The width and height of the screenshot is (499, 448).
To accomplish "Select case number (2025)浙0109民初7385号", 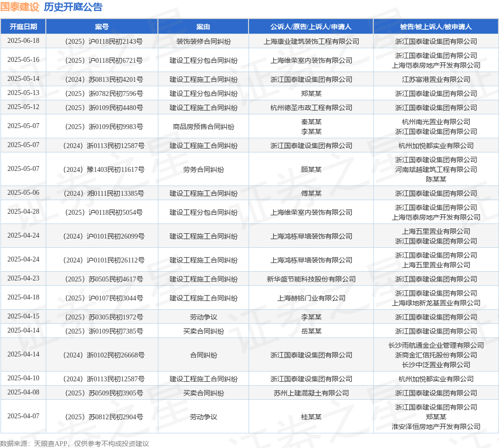I will 104,331.
